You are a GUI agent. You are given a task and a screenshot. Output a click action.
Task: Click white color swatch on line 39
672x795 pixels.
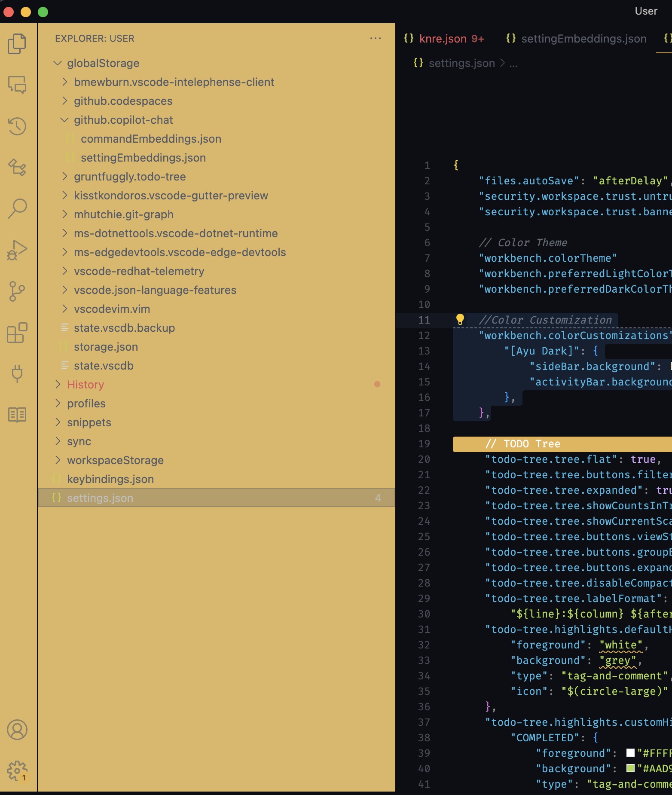(630, 753)
